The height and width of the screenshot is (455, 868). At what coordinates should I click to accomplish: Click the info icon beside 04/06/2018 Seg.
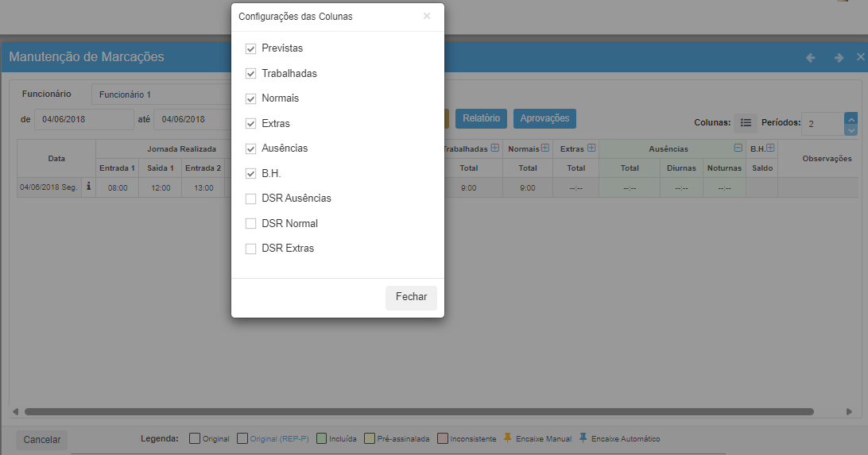[x=88, y=187]
